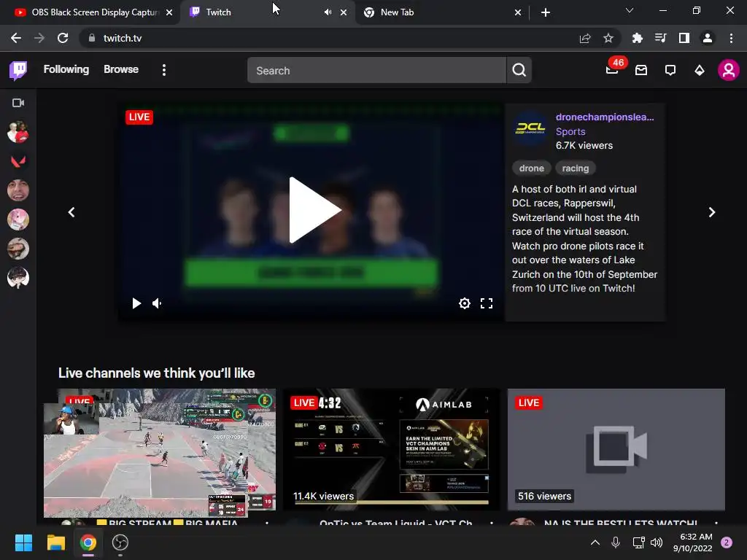747x560 pixels.
Task: Open third sidebar channel avatar with face
Action: (x=18, y=190)
